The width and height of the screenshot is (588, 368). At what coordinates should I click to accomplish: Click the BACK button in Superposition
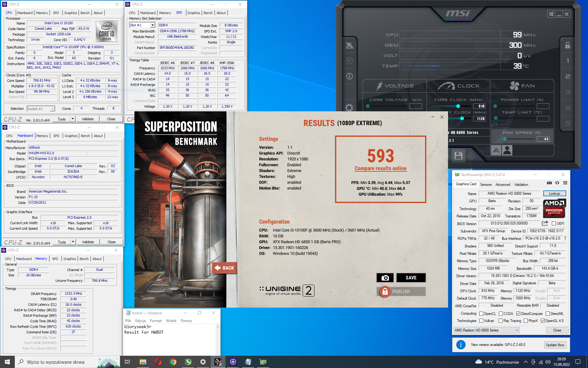coord(224,268)
